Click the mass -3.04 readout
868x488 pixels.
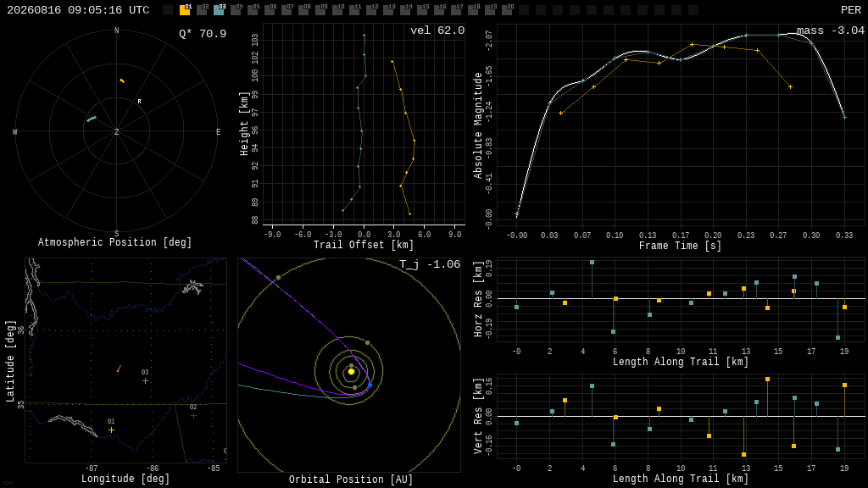831,30
